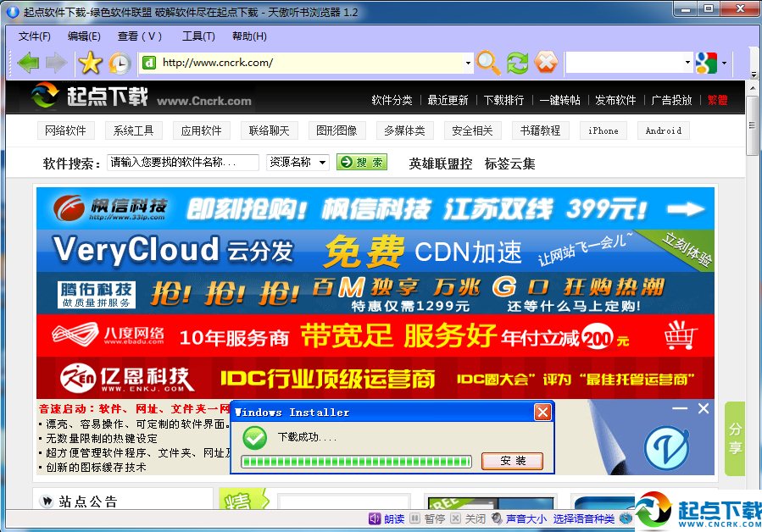Image resolution: width=762 pixels, height=532 pixels.
Task: Select the 多媒体类 category tab
Action: click(x=404, y=130)
